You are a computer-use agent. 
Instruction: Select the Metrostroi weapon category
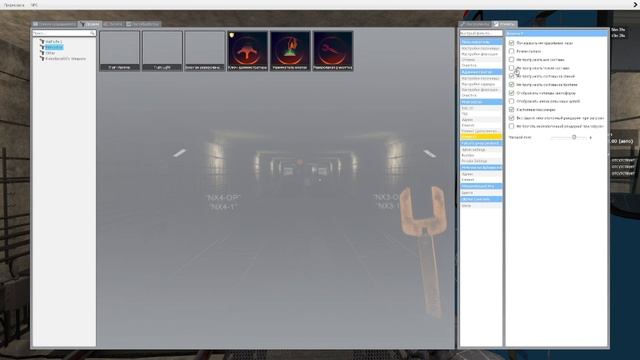[x=54, y=47]
